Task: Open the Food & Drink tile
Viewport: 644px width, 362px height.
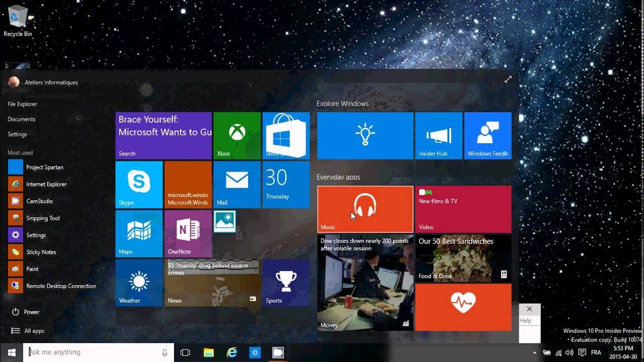Action: (x=463, y=258)
